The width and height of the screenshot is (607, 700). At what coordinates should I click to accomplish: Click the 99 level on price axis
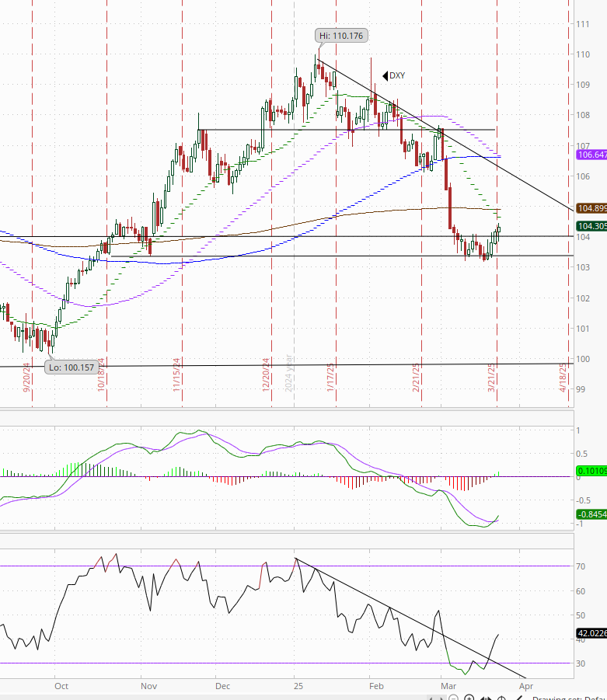(x=581, y=389)
